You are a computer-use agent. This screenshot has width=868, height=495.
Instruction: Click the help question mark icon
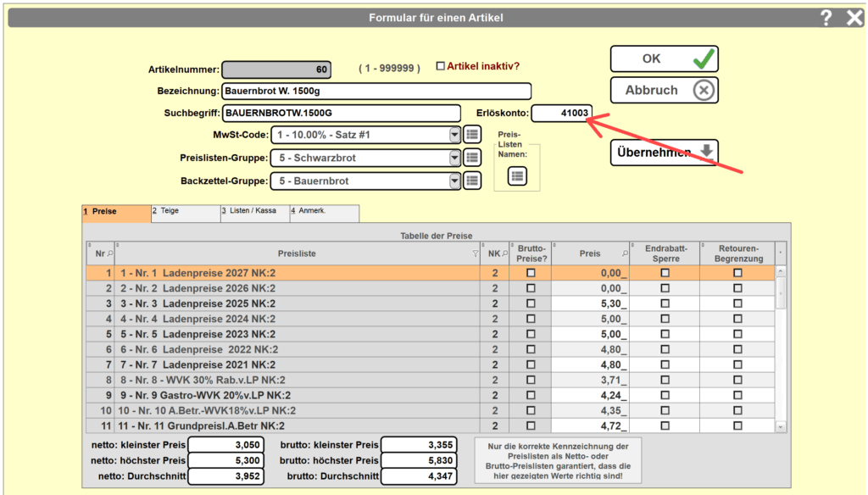826,18
